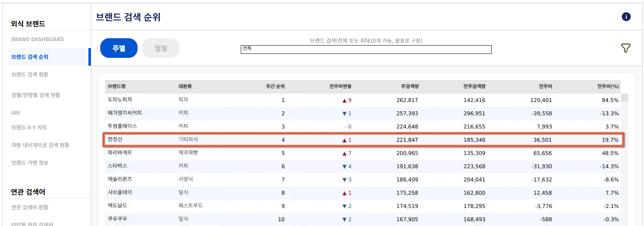Click the 84.5% change value

click(610, 100)
